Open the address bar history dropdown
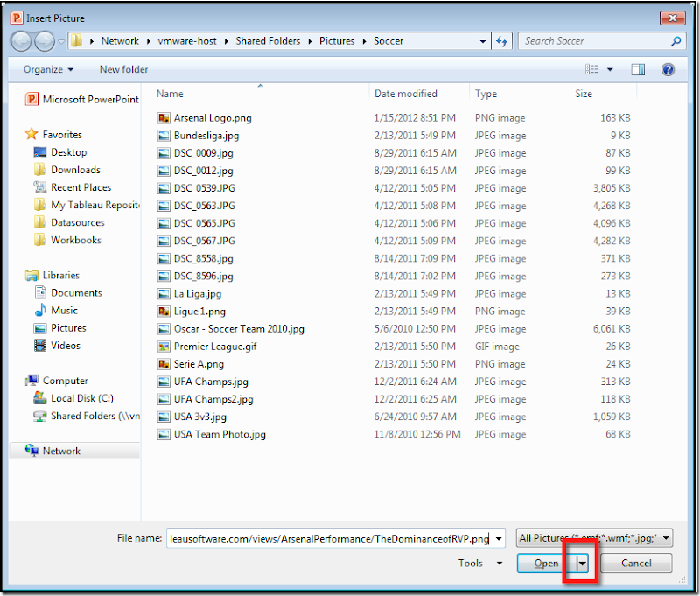Screen dimensions: 700x596 483,41
